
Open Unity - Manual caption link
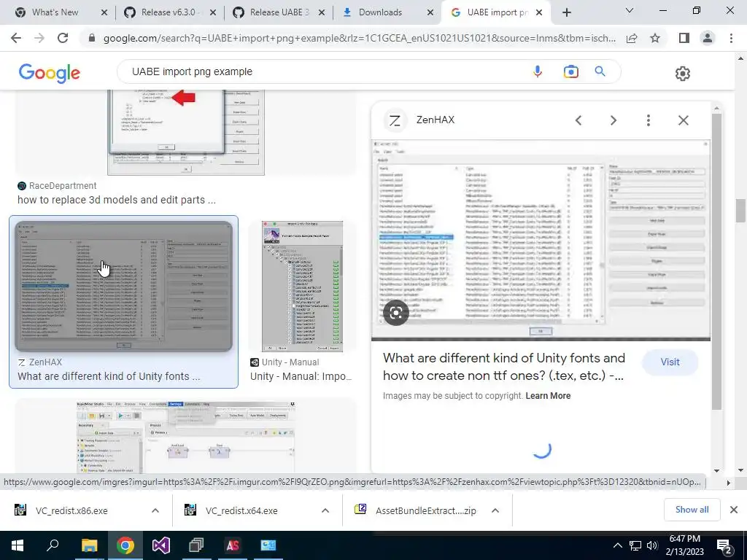pos(301,376)
